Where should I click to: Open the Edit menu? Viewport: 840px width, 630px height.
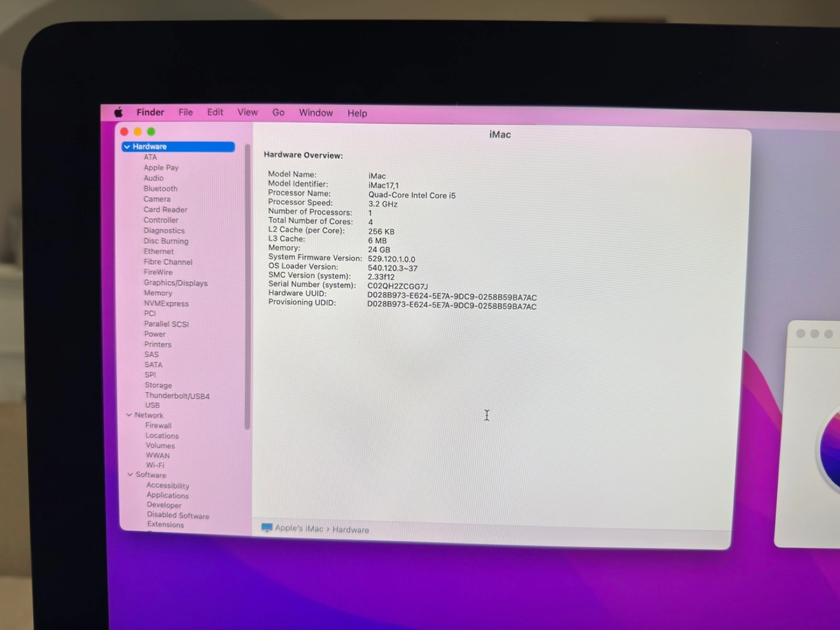pyautogui.click(x=215, y=112)
